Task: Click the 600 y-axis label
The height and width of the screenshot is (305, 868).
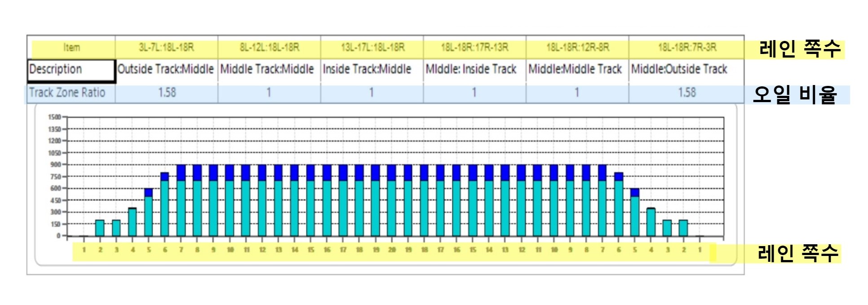Action: point(56,188)
